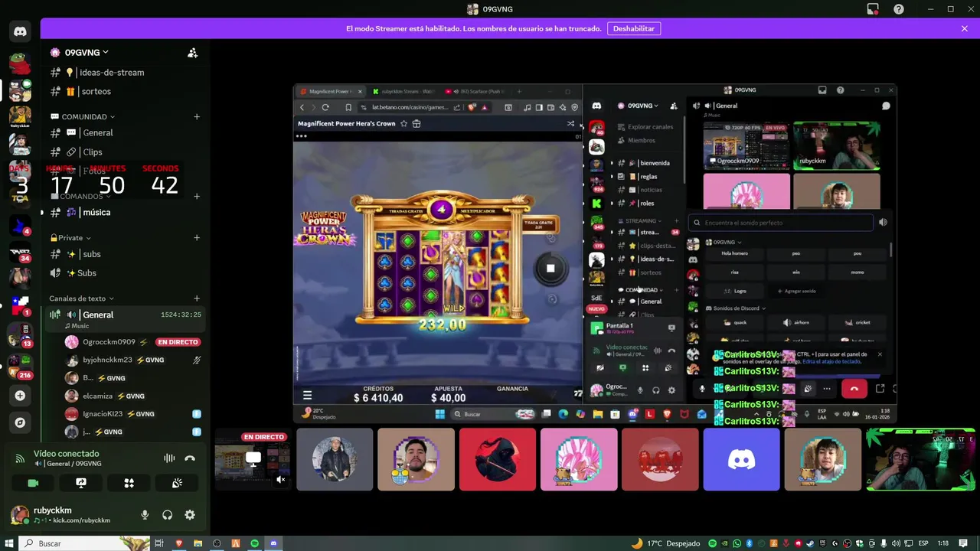The height and width of the screenshot is (551, 980).
Task: Open File Explorer from the Windows taskbar
Action: [198, 543]
